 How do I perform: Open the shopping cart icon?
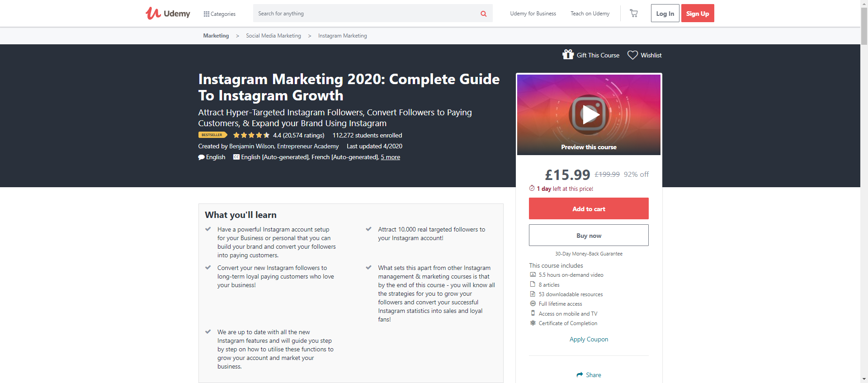pyautogui.click(x=634, y=14)
